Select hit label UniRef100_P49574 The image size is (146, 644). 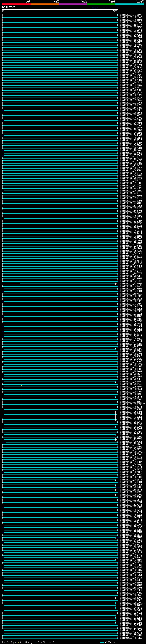131,306
